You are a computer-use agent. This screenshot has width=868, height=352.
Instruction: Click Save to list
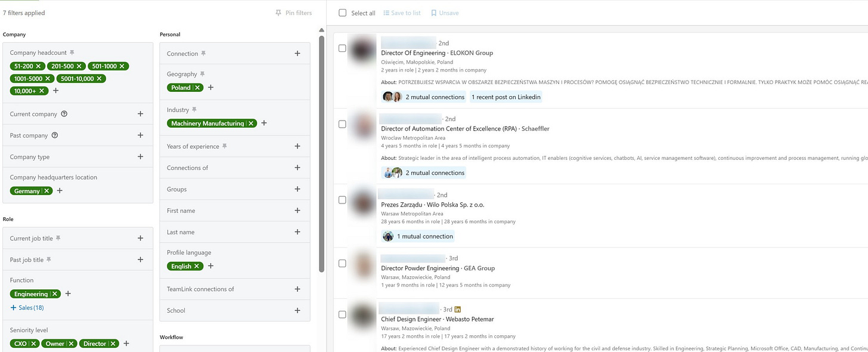pos(402,13)
